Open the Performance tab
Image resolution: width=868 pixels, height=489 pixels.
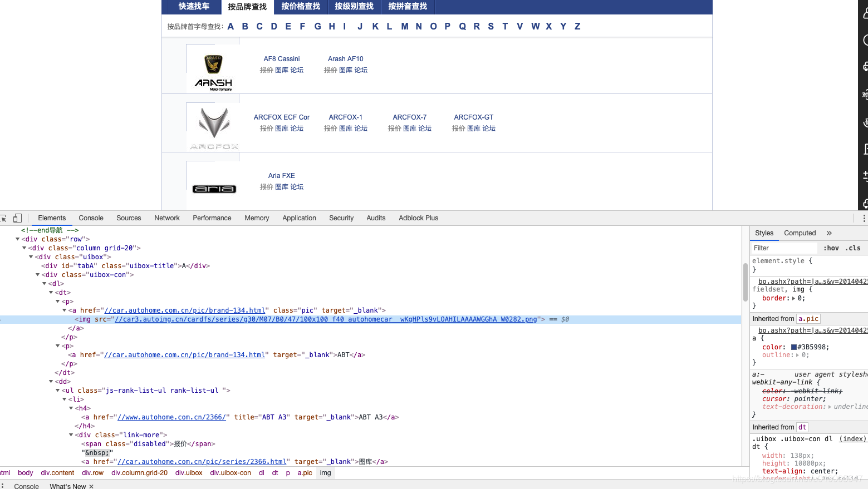coord(212,218)
